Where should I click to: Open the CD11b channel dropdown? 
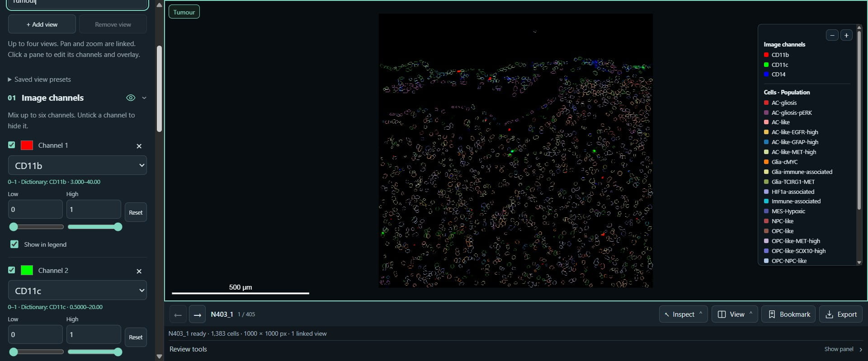coord(77,165)
